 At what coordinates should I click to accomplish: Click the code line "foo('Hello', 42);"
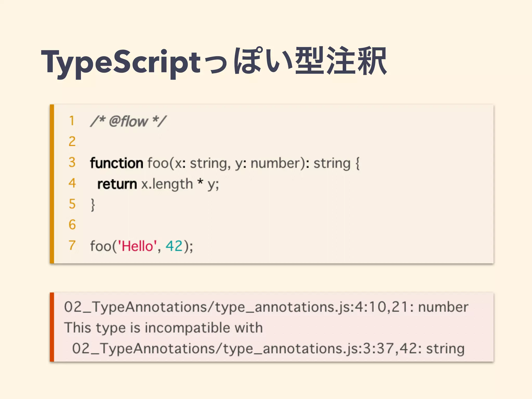click(142, 246)
